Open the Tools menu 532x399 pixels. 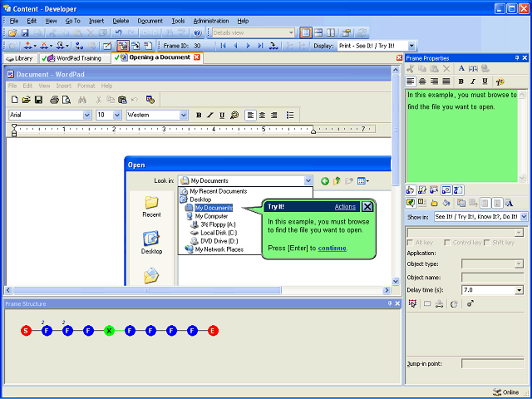tap(178, 21)
